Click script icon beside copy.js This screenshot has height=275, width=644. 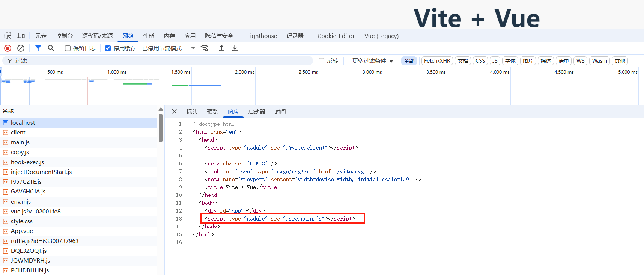pos(6,152)
